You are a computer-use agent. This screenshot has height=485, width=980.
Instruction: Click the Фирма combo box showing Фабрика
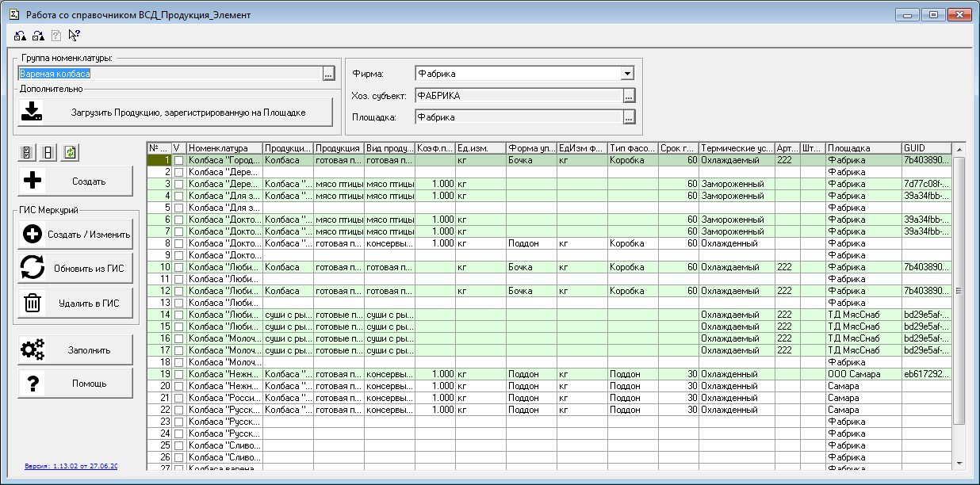point(525,74)
